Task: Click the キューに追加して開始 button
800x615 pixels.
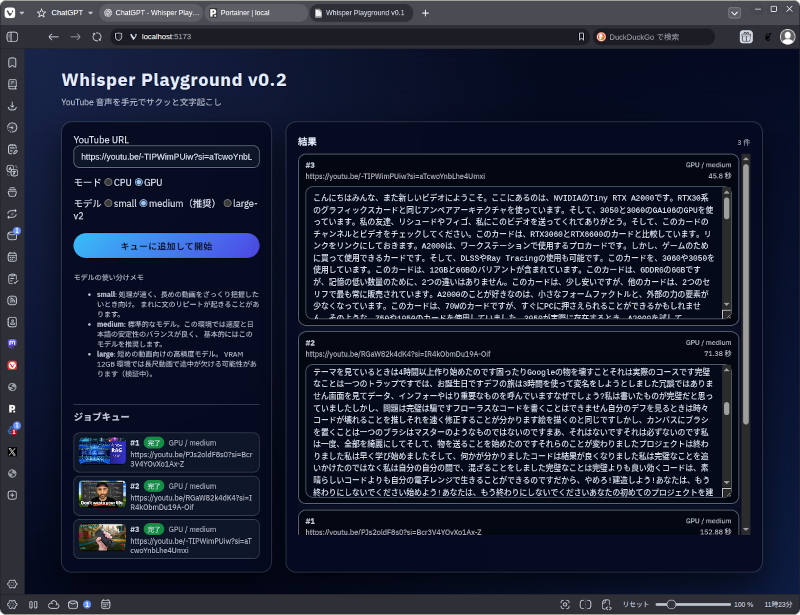Action: [x=166, y=246]
